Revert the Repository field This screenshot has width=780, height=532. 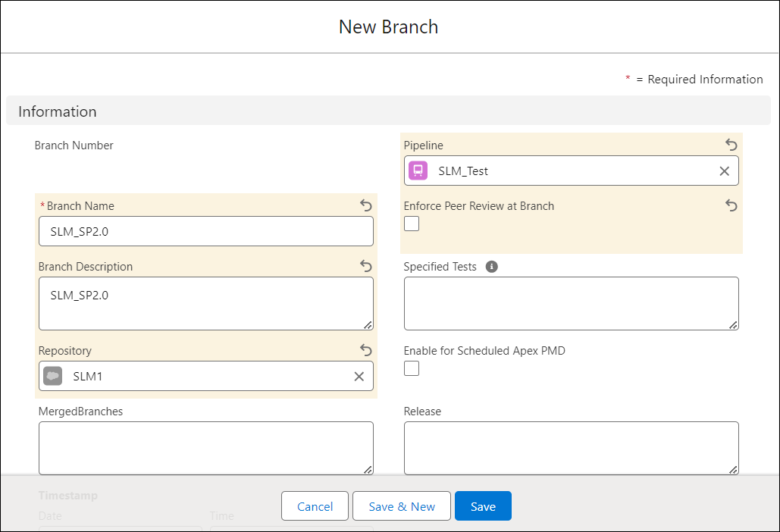[x=365, y=350]
